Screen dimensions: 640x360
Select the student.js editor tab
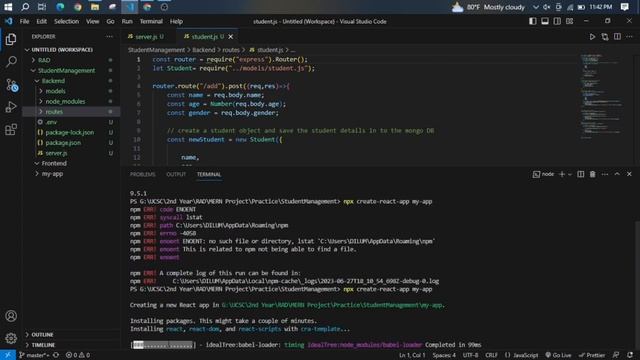click(x=204, y=37)
